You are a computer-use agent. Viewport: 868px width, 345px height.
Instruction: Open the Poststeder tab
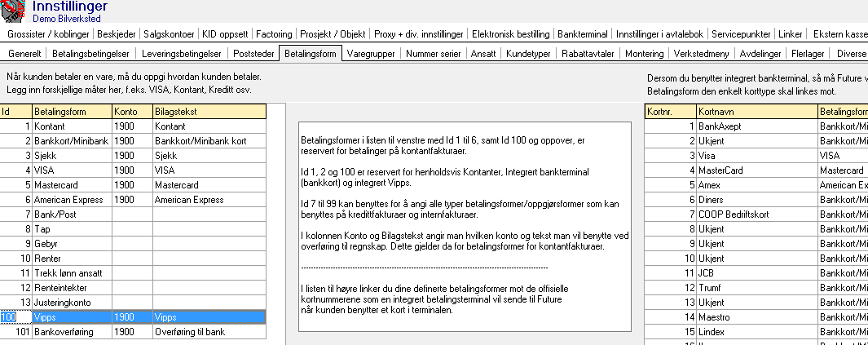pos(253,54)
